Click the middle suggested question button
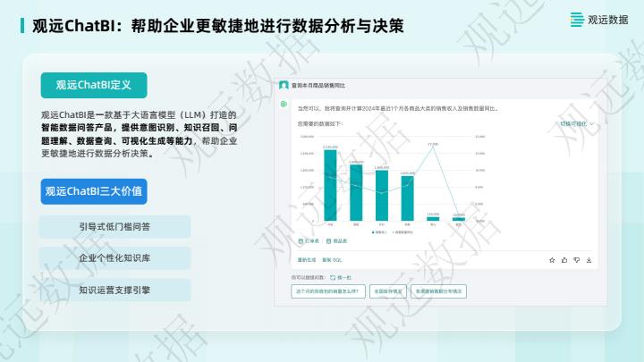The height and width of the screenshot is (362, 644). point(387,291)
